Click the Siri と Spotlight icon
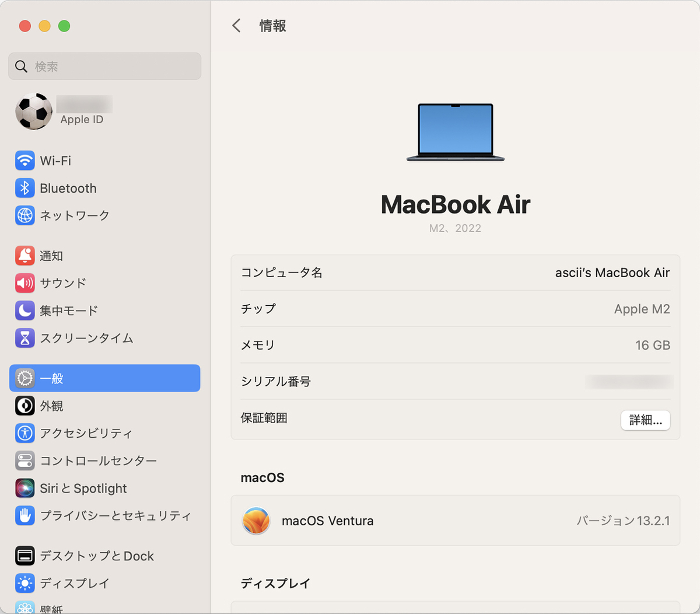The height and width of the screenshot is (614, 700). point(25,488)
